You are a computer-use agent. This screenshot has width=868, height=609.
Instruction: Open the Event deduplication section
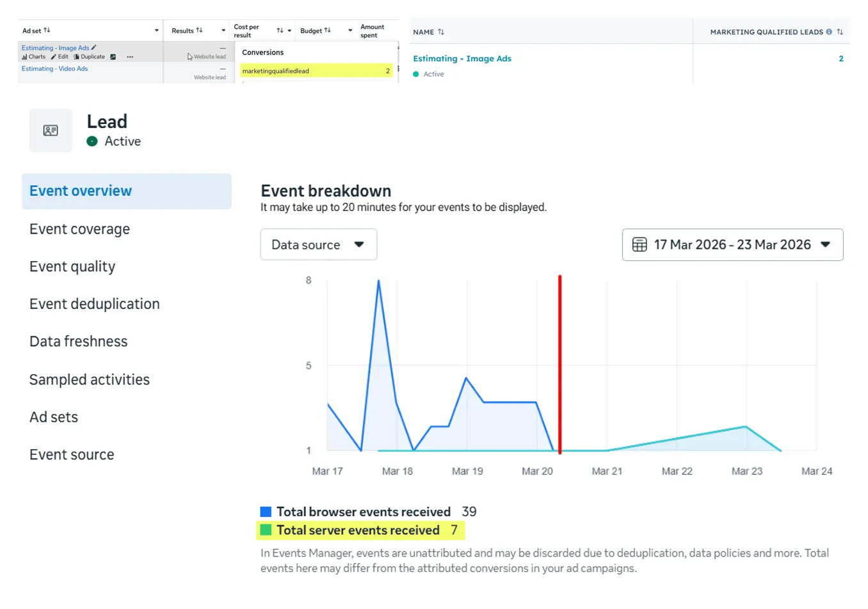[x=95, y=304]
